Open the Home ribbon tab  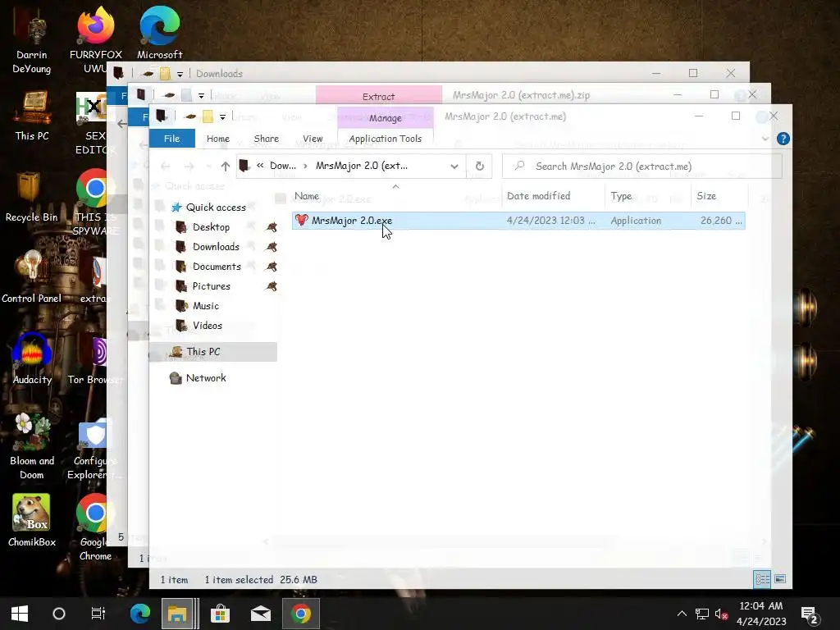tap(218, 139)
